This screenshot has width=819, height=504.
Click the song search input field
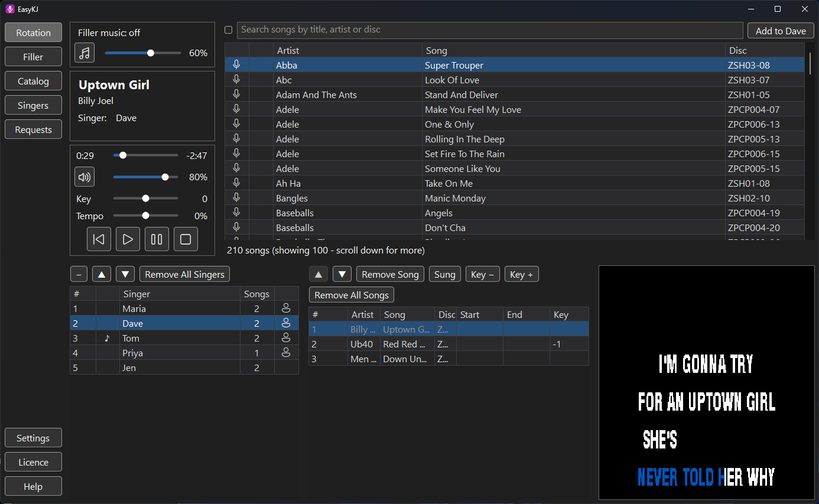click(x=490, y=30)
